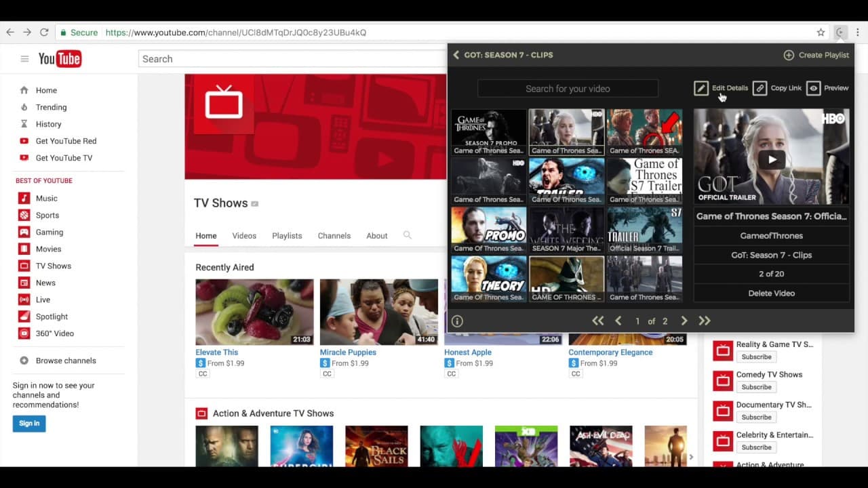Switch to the Videos channel tab

pyautogui.click(x=244, y=236)
